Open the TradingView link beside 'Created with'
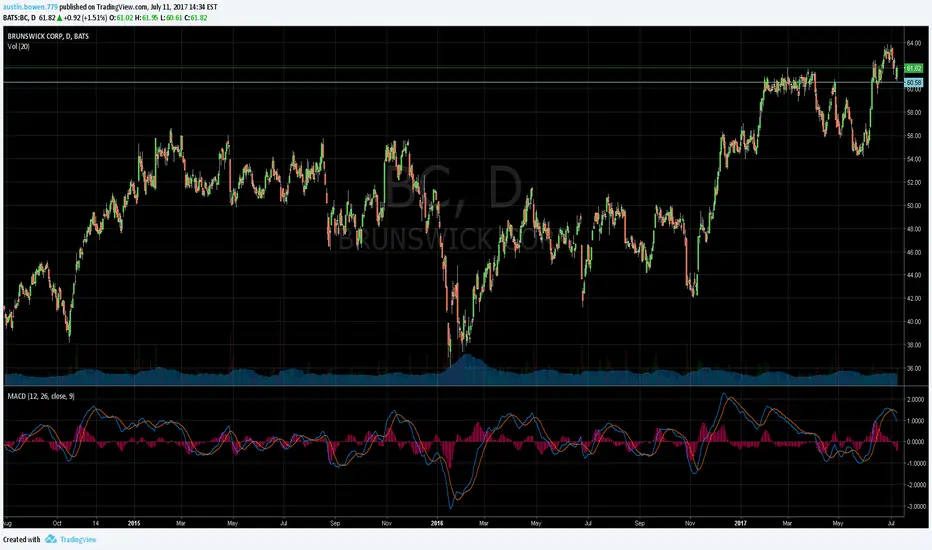 pos(78,539)
